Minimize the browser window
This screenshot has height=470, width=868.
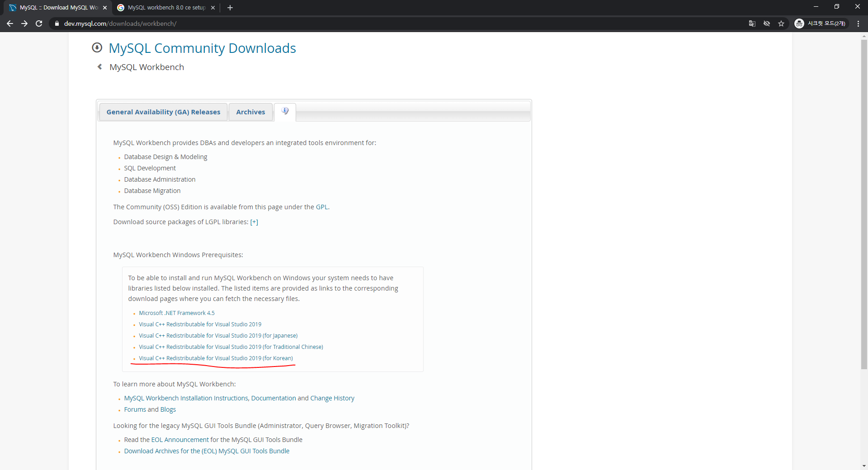pyautogui.click(x=816, y=7)
